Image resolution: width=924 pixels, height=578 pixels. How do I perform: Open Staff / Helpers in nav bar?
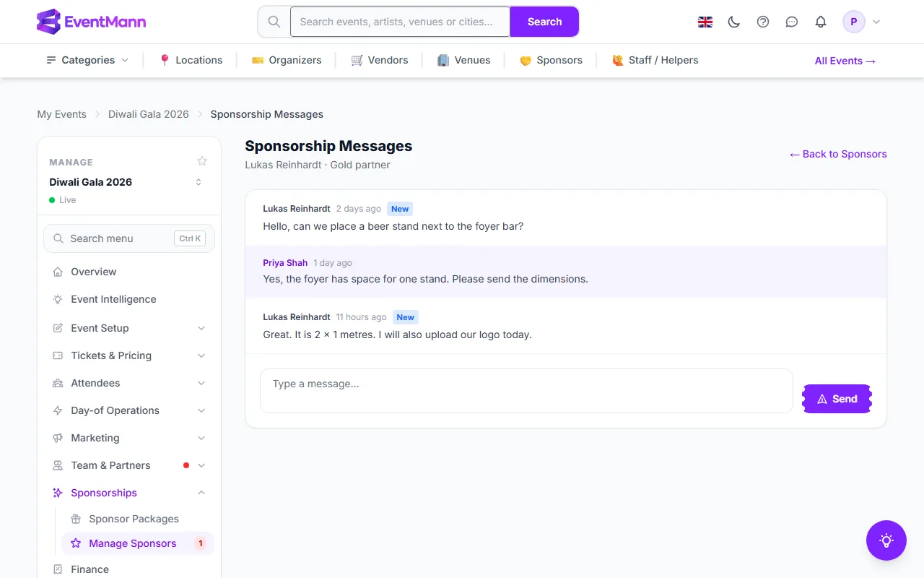655,60
